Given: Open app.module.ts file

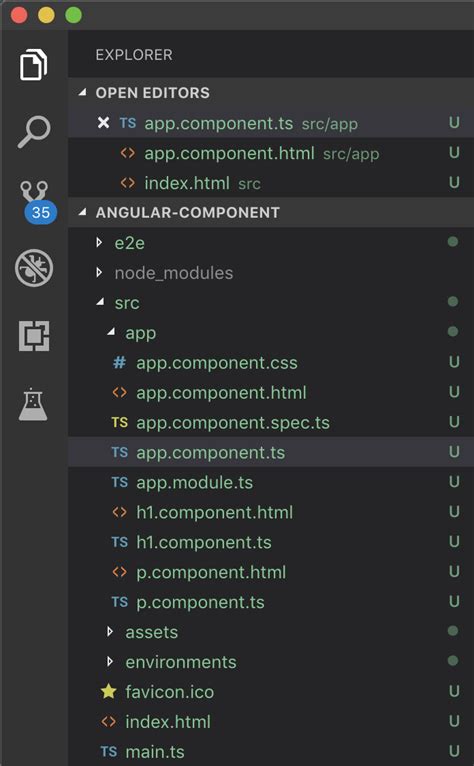Looking at the screenshot, I should tap(271, 483).
